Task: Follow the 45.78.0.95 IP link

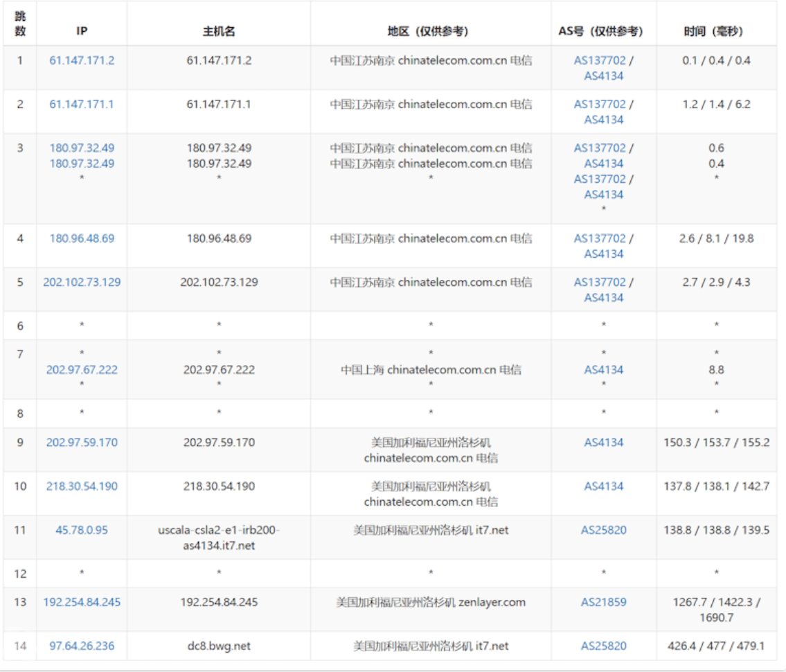Action: click(x=82, y=530)
